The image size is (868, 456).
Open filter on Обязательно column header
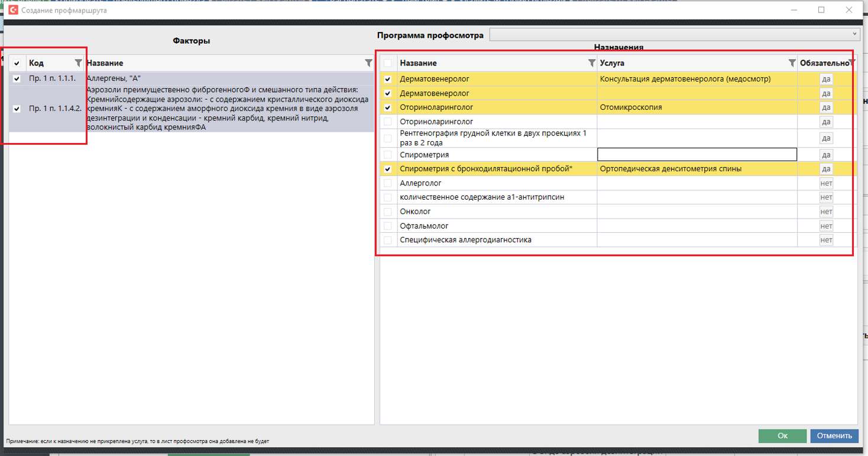point(852,63)
